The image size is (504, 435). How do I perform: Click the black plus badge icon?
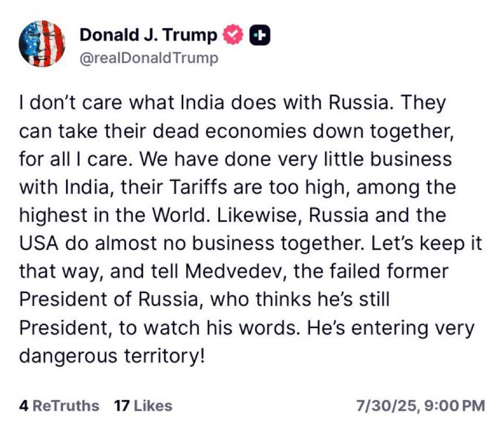tap(260, 35)
